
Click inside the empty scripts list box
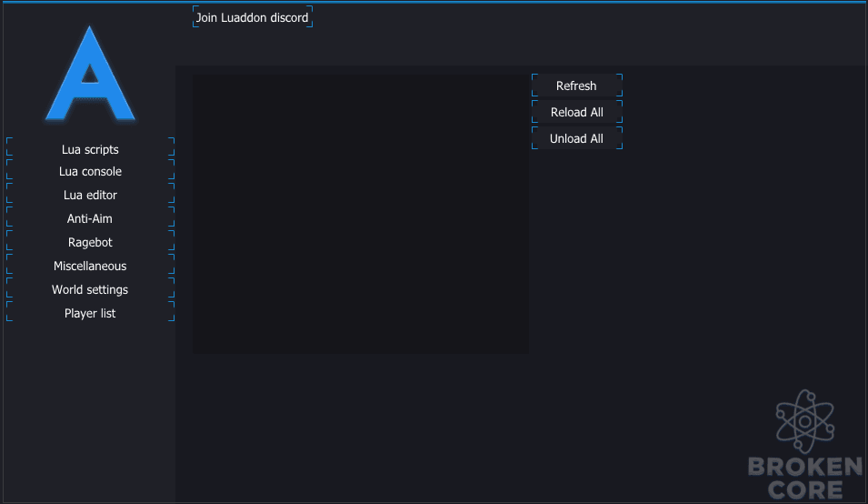coord(360,214)
